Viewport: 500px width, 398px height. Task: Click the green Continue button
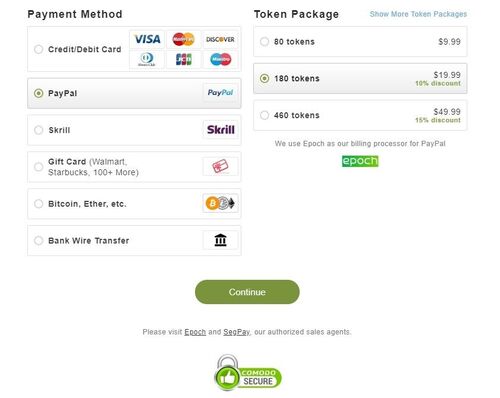(x=247, y=292)
